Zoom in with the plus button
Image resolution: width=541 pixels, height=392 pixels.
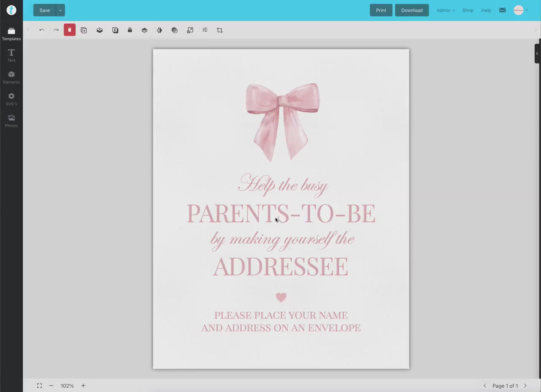(83, 386)
